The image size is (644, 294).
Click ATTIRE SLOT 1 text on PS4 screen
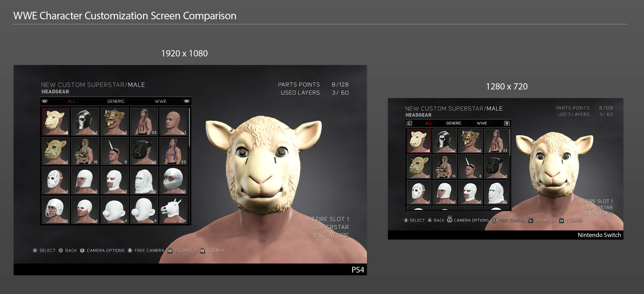pos(328,219)
